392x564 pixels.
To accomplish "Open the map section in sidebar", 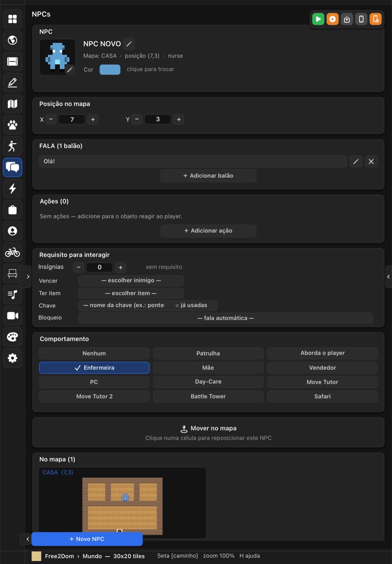I will [13, 103].
